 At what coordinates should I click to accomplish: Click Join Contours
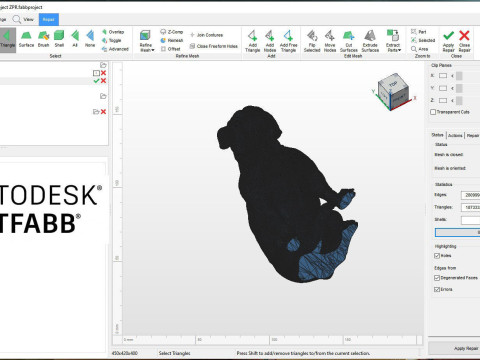pyautogui.click(x=206, y=35)
